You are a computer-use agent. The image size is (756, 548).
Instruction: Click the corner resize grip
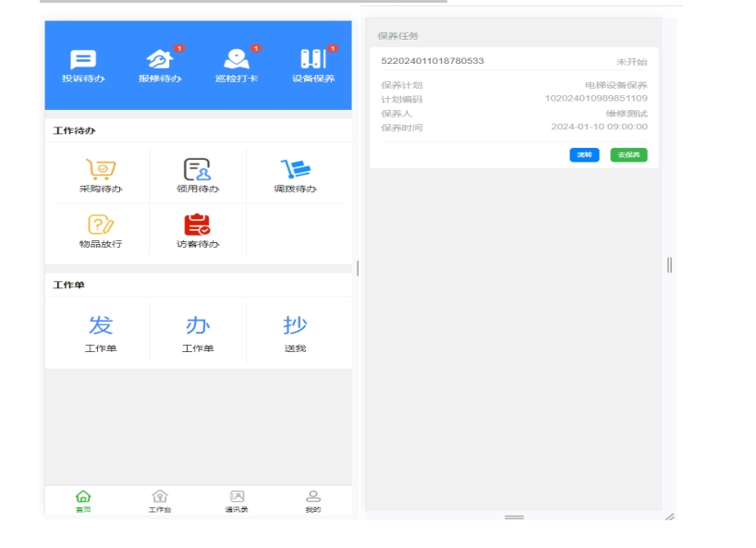[670, 517]
